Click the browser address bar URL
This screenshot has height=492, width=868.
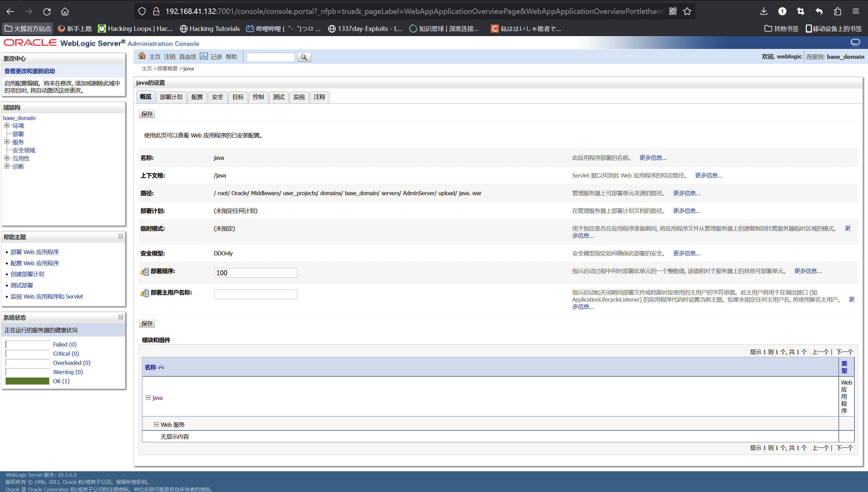(x=415, y=12)
